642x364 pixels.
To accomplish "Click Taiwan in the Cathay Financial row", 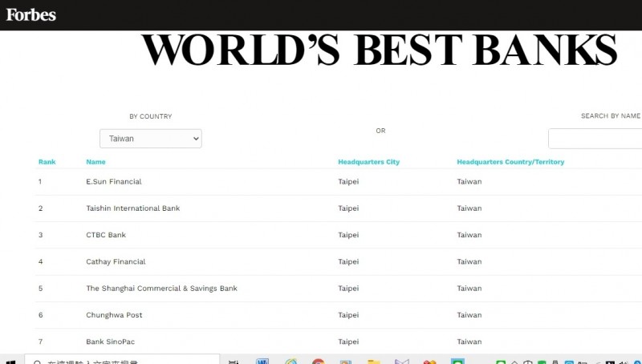I will pos(469,261).
